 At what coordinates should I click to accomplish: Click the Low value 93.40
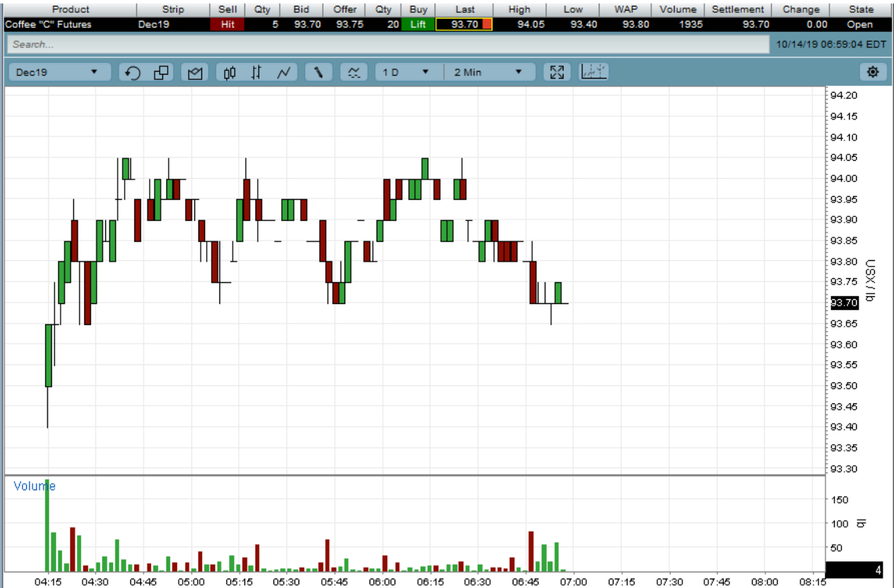click(584, 24)
